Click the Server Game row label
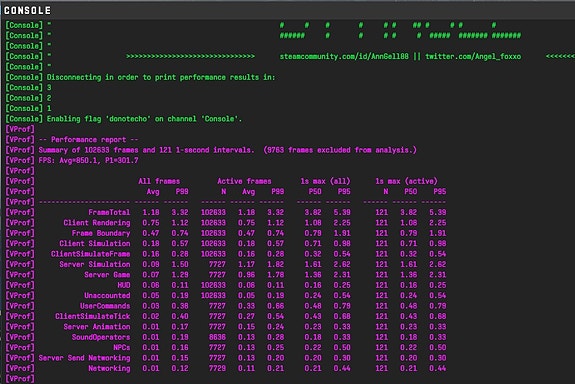Screen dimensions: 575x384 click(107, 275)
